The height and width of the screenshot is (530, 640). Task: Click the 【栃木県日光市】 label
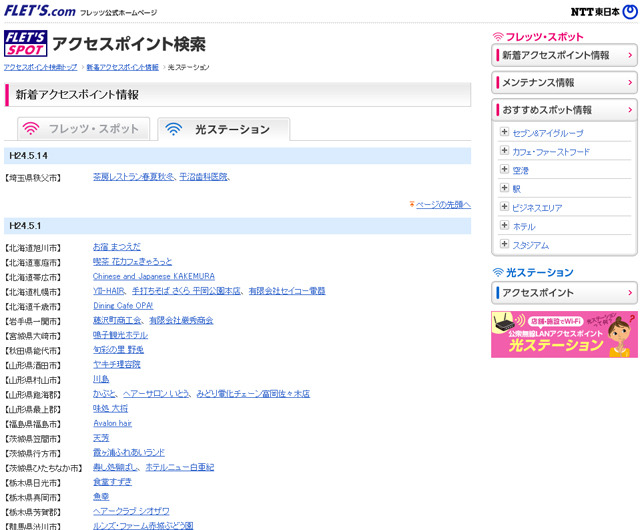[33, 483]
